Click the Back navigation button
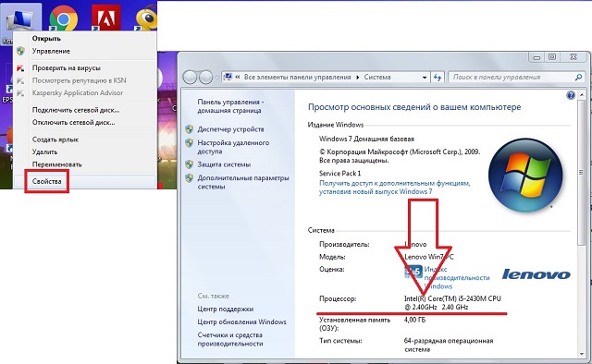Viewport: 592px width, 364px height. click(x=191, y=78)
